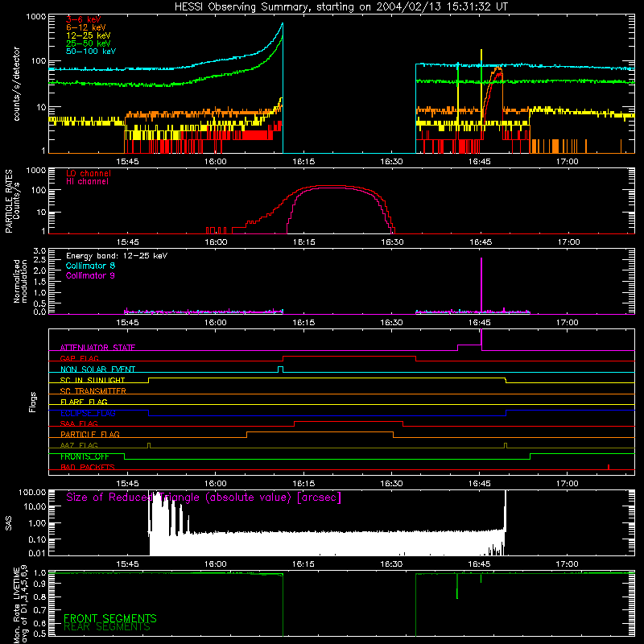The width and height of the screenshot is (644, 644).
Task: Click the A47 FLAG label
Action: click(x=79, y=445)
